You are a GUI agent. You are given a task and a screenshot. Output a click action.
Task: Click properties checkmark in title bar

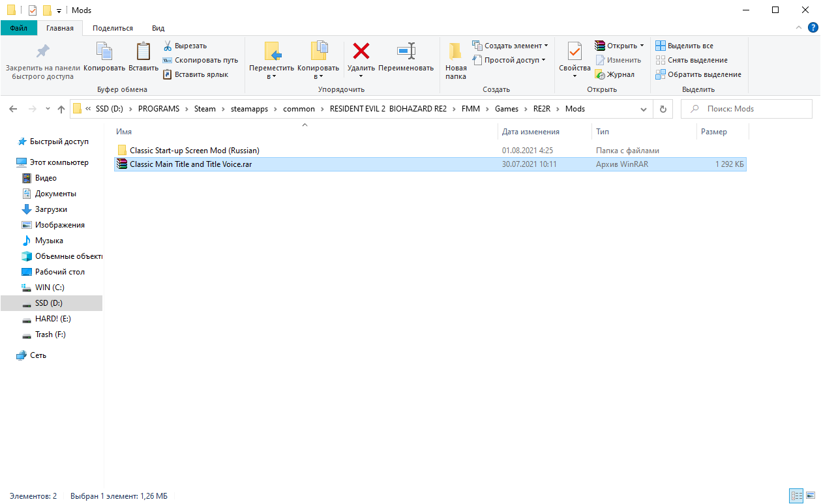click(33, 10)
